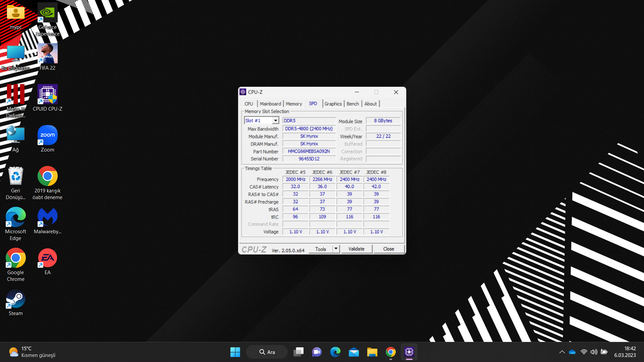Open the Zoom desktop shortcut

pyautogui.click(x=47, y=135)
